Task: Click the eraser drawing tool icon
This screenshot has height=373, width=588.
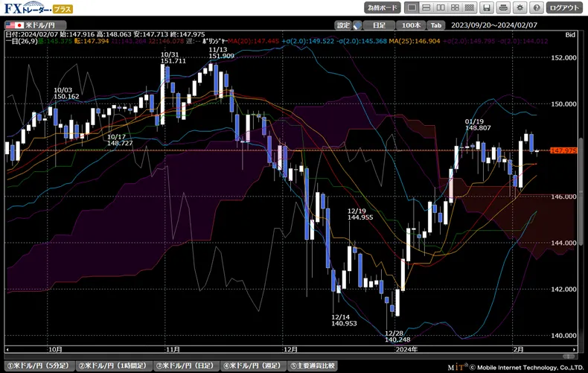Action: click(358, 25)
